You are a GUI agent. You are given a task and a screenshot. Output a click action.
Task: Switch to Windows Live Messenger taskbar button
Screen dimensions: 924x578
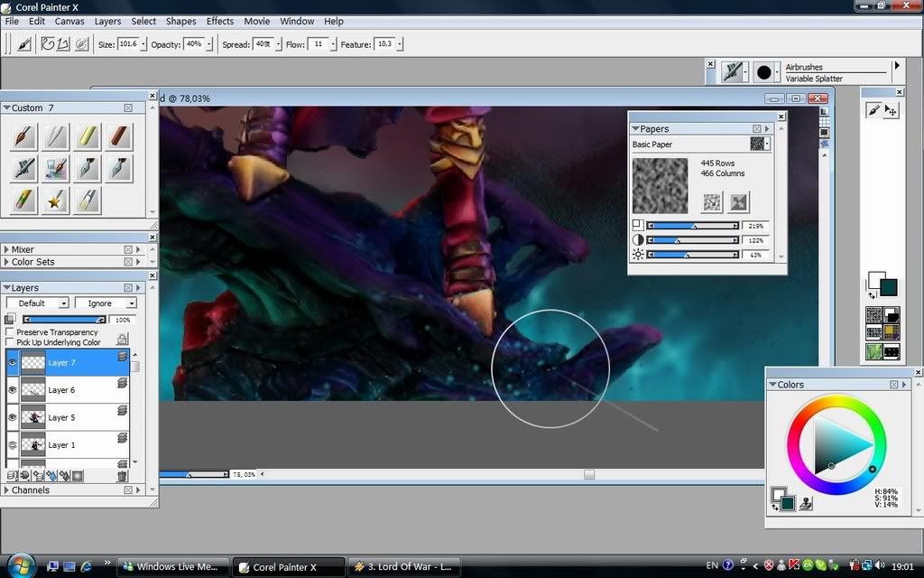[172, 567]
